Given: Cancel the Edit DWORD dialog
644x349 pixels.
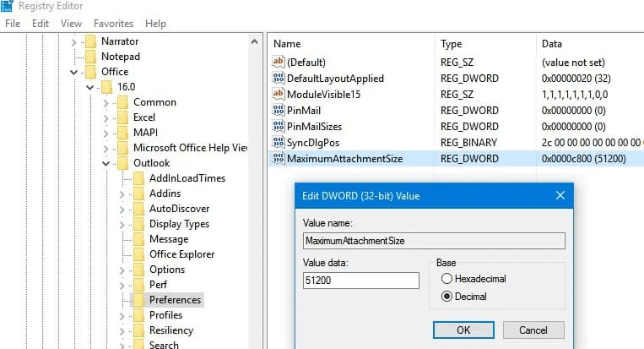Looking at the screenshot, I should (x=533, y=330).
